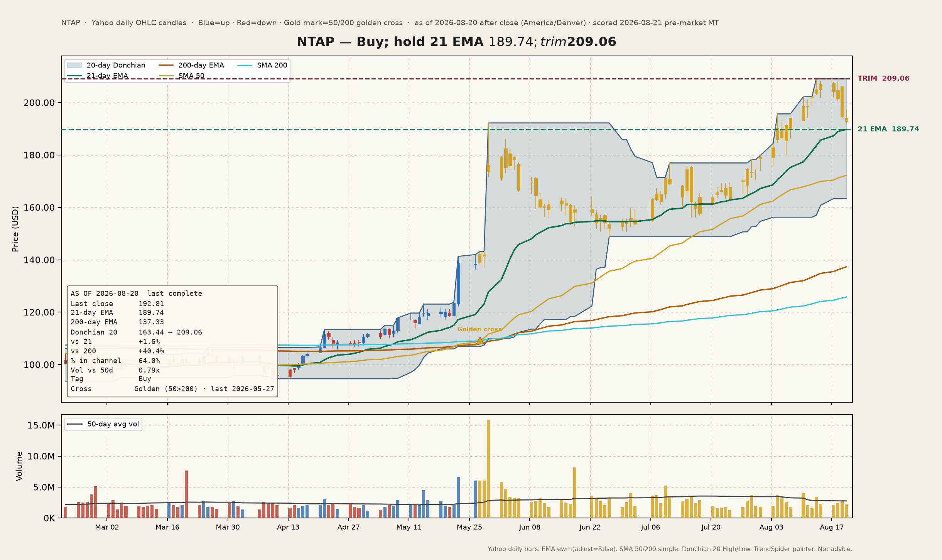
Task: Click the 'Mar 02' date label
Action: click(x=107, y=527)
